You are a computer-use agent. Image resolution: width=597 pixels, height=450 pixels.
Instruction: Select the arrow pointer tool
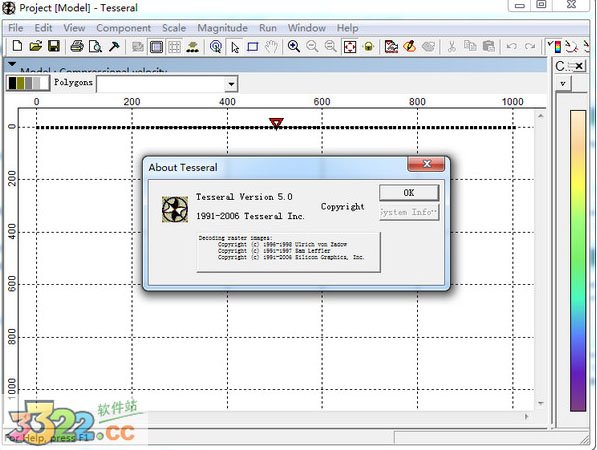(x=235, y=47)
